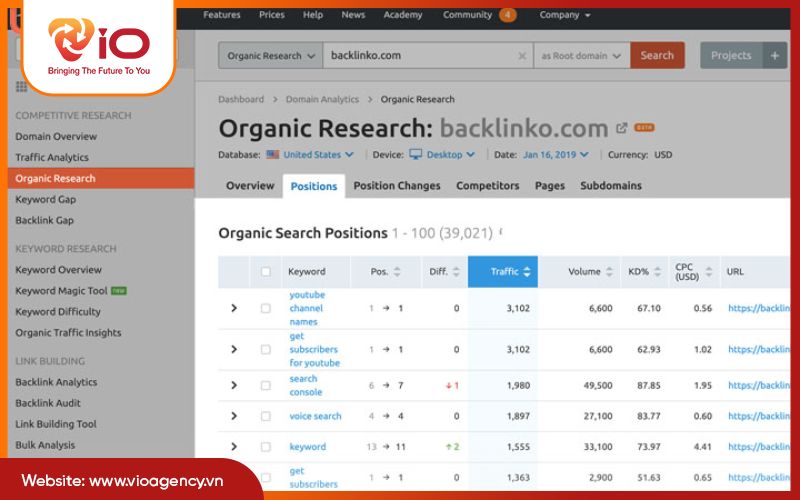Sort by CPC (USD) column arrows
Image resolution: width=800 pixels, height=500 pixels.
(x=709, y=272)
